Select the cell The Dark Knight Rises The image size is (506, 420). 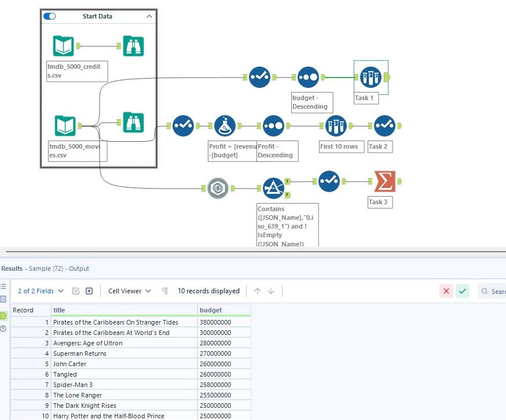click(x=124, y=406)
